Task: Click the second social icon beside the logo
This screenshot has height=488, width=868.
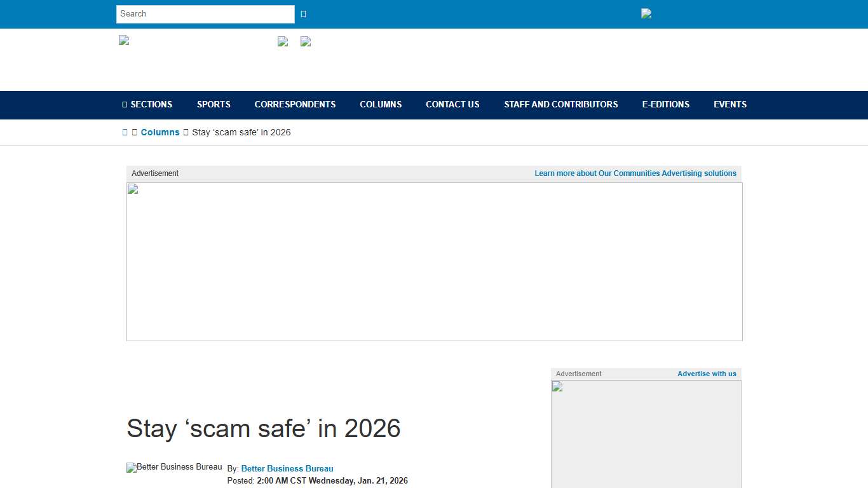Action: point(306,42)
